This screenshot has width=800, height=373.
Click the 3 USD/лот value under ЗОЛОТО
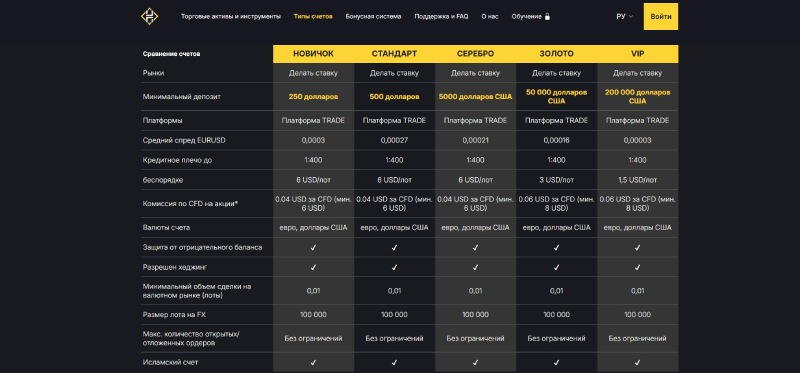pos(557,180)
